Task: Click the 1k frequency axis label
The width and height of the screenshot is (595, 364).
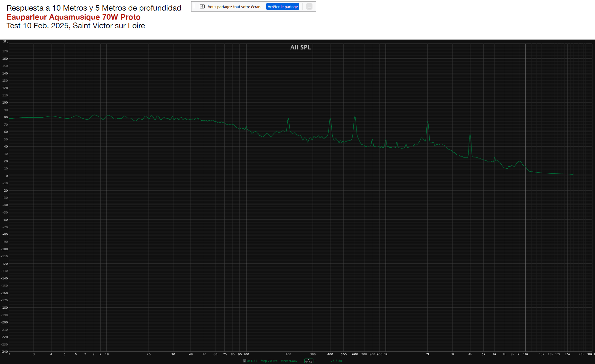Action: (x=386, y=354)
